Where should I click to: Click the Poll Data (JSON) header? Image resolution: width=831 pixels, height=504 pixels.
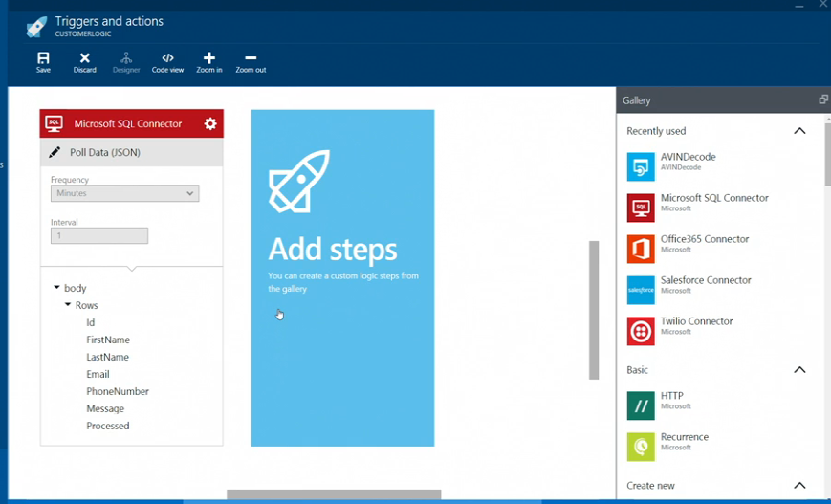[x=131, y=153]
